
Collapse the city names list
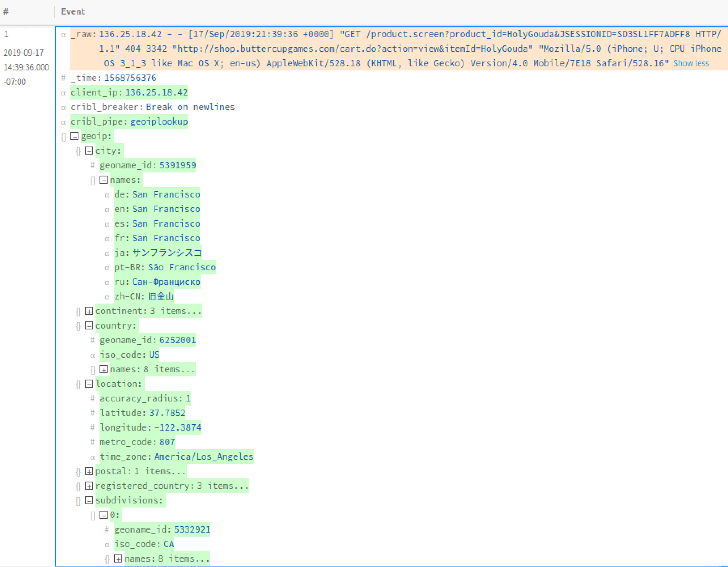pos(103,180)
